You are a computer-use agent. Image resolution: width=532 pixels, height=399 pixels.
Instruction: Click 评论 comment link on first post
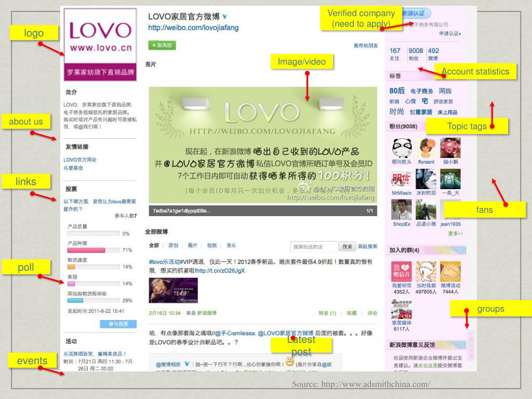pyautogui.click(x=372, y=313)
